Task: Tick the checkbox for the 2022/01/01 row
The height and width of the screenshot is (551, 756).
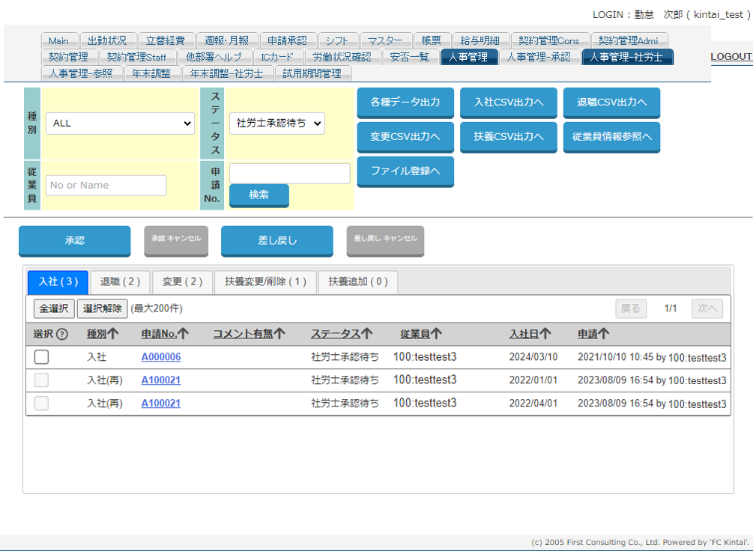Action: point(41,380)
